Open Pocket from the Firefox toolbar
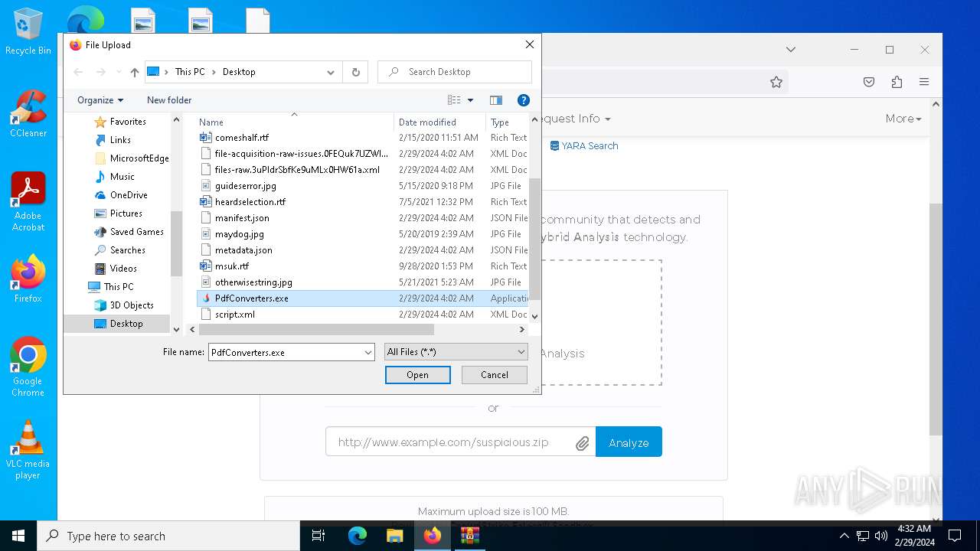 869,82
